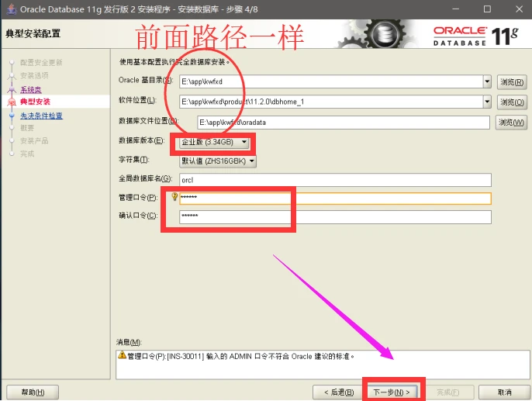The image size is (532, 401).
Task: Open the 数据库版本 企业版 dropdown
Action: click(x=214, y=142)
